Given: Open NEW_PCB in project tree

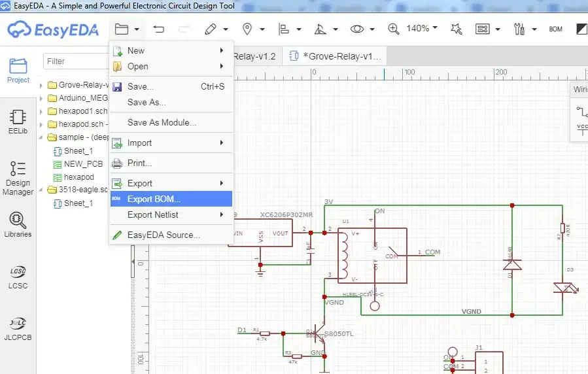Looking at the screenshot, I should pyautogui.click(x=78, y=164).
